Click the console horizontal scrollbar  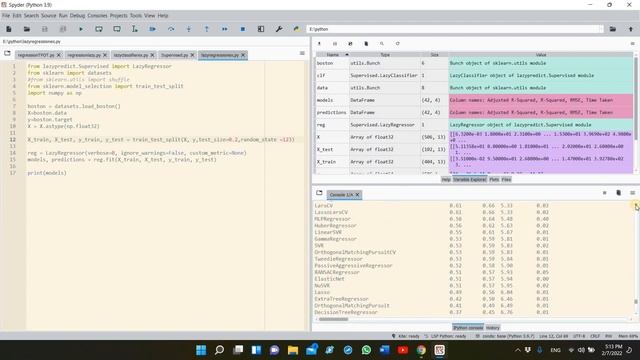[333, 319]
